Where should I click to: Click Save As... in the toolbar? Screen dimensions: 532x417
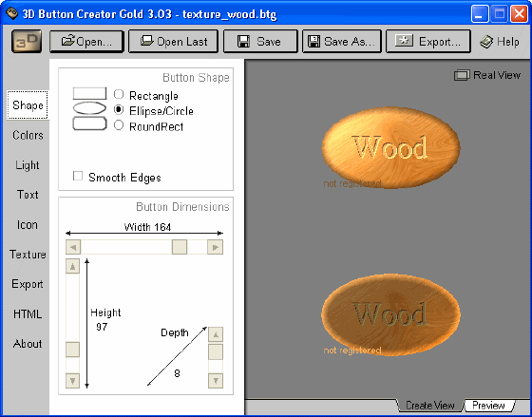tap(342, 42)
